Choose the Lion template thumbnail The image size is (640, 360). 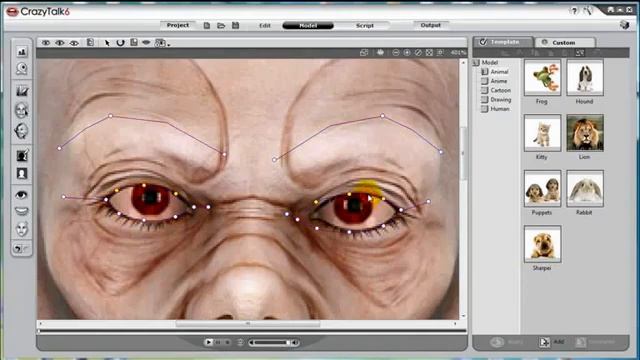click(x=585, y=133)
